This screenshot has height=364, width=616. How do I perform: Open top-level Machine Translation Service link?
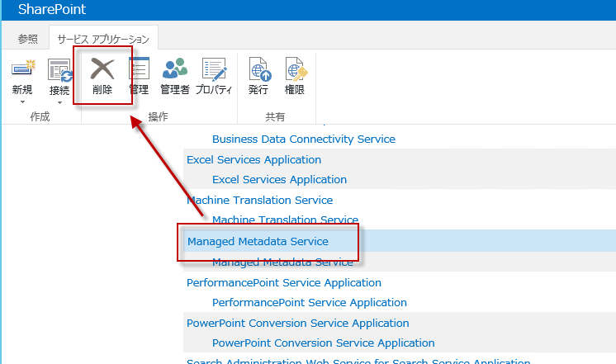[259, 200]
